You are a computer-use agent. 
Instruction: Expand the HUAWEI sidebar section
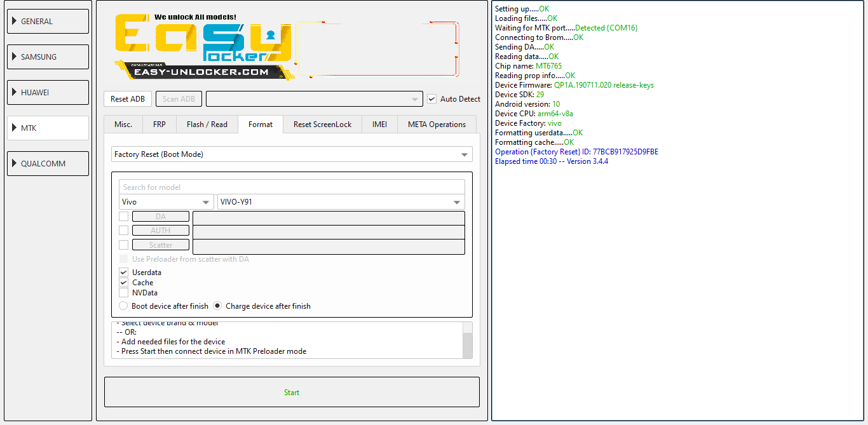48,92
